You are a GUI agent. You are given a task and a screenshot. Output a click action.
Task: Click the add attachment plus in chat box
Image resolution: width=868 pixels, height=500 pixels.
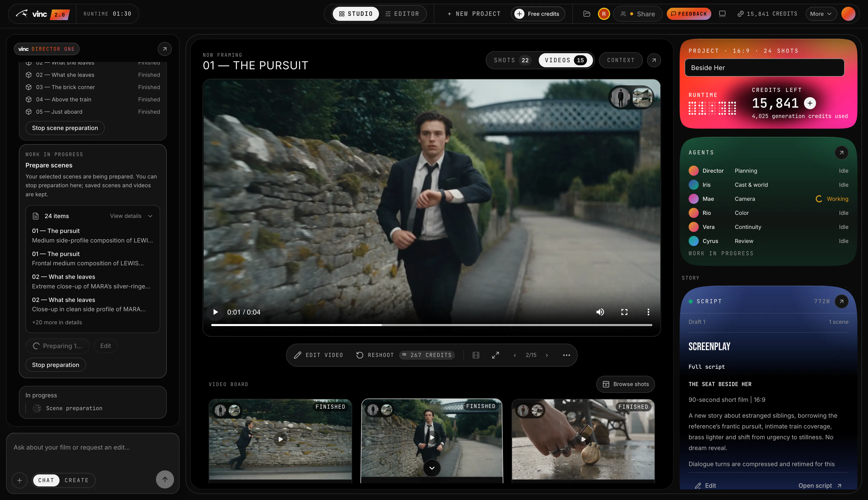pos(20,480)
